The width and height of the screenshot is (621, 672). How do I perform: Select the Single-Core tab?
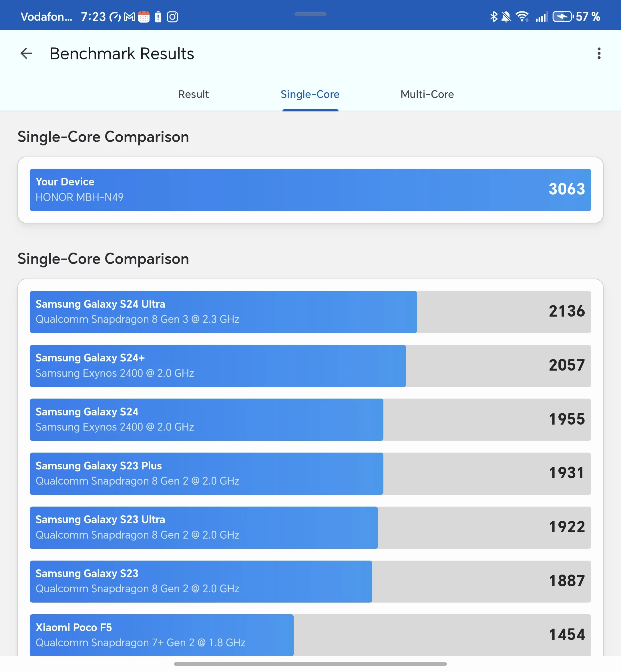coord(310,94)
